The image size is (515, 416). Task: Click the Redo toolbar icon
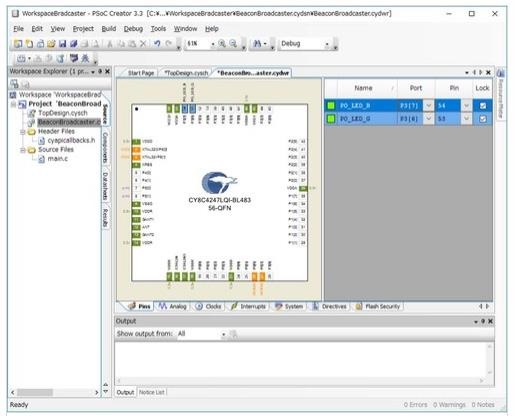169,43
